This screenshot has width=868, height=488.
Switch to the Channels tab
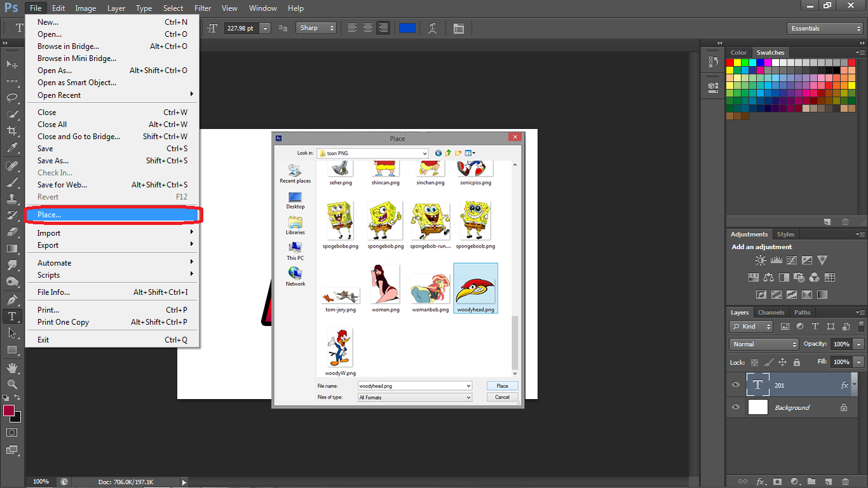pyautogui.click(x=771, y=313)
